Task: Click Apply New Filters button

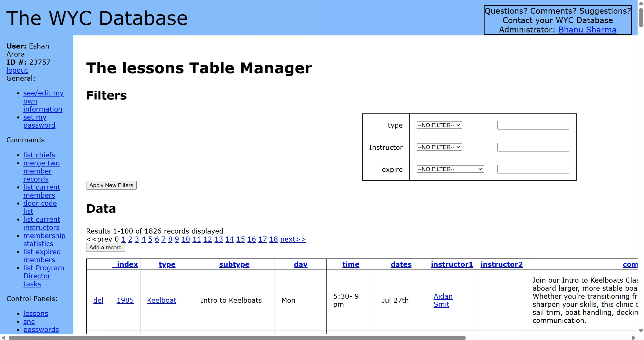Action: [111, 185]
